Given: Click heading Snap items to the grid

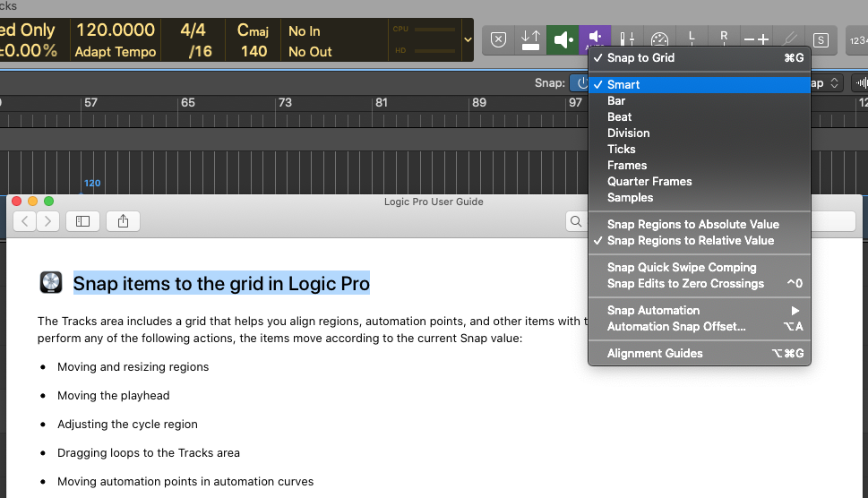Looking at the screenshot, I should 221,283.
